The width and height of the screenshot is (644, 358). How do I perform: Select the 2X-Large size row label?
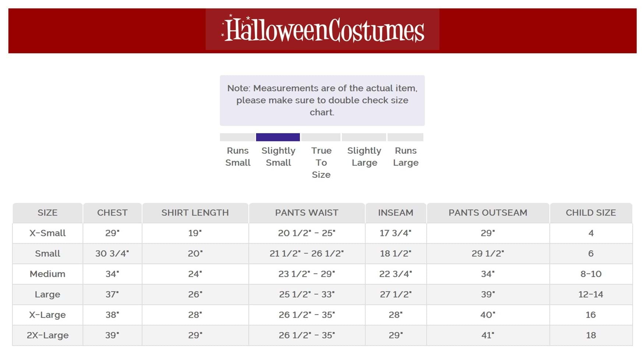click(x=47, y=335)
